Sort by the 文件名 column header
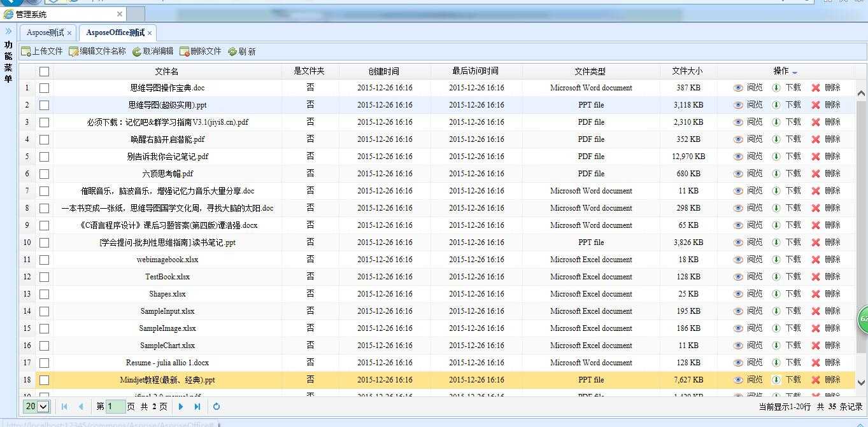Viewport: 868px width, 427px height. click(x=167, y=71)
